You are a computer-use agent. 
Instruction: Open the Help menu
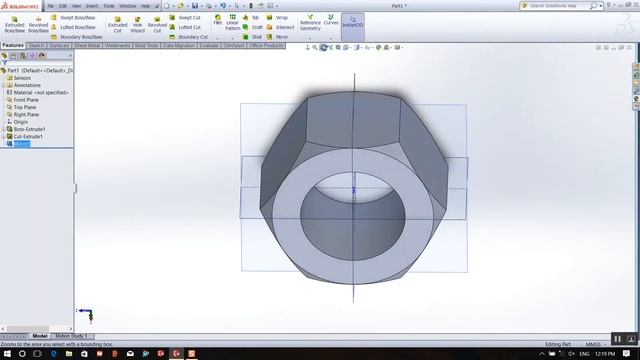pos(145,6)
